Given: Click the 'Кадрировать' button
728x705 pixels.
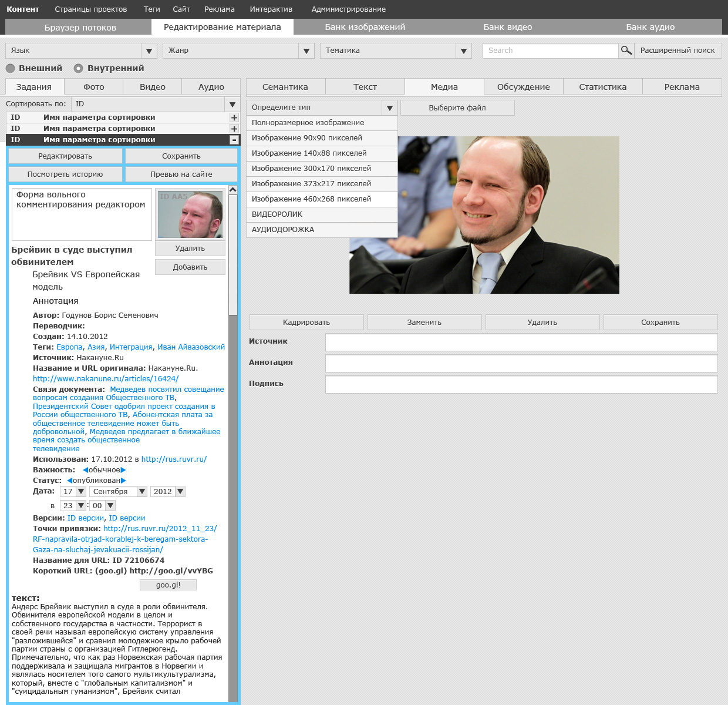Looking at the screenshot, I should tap(306, 323).
